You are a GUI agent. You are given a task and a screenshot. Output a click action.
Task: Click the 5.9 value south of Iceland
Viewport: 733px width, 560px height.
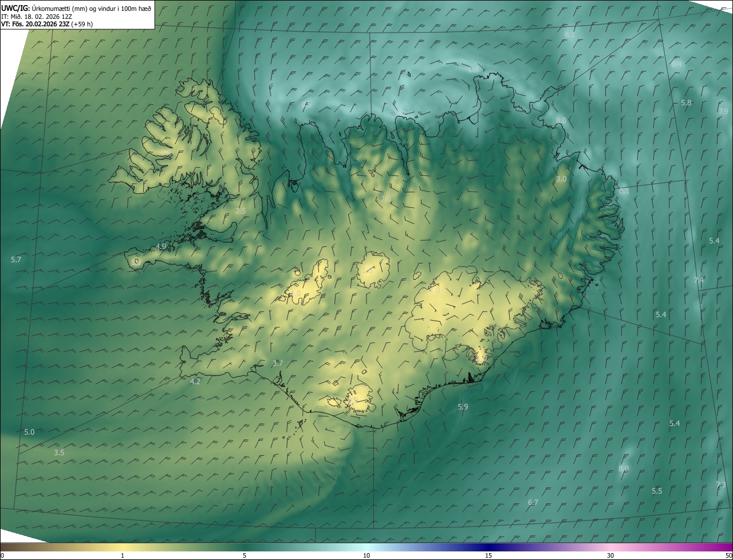[x=463, y=407]
